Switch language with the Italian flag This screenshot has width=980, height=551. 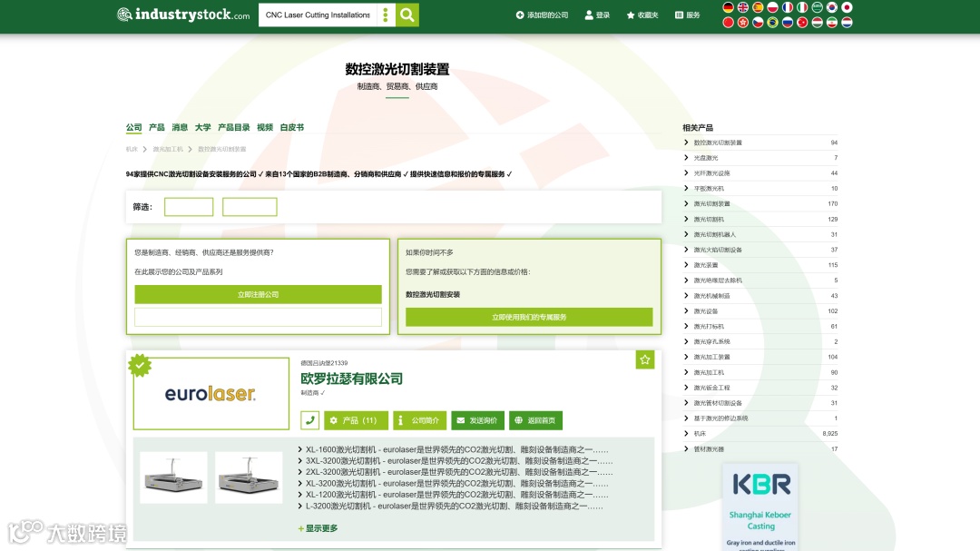click(x=802, y=7)
